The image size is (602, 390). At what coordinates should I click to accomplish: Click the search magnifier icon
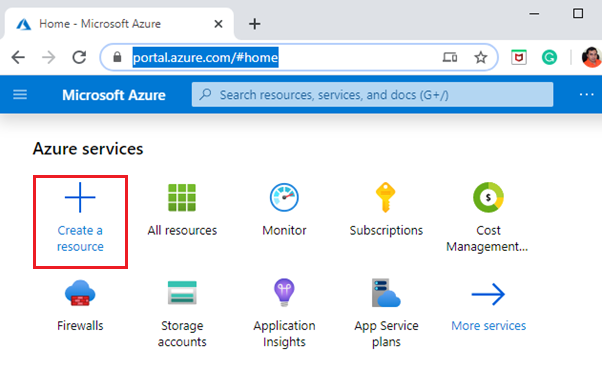tap(206, 94)
